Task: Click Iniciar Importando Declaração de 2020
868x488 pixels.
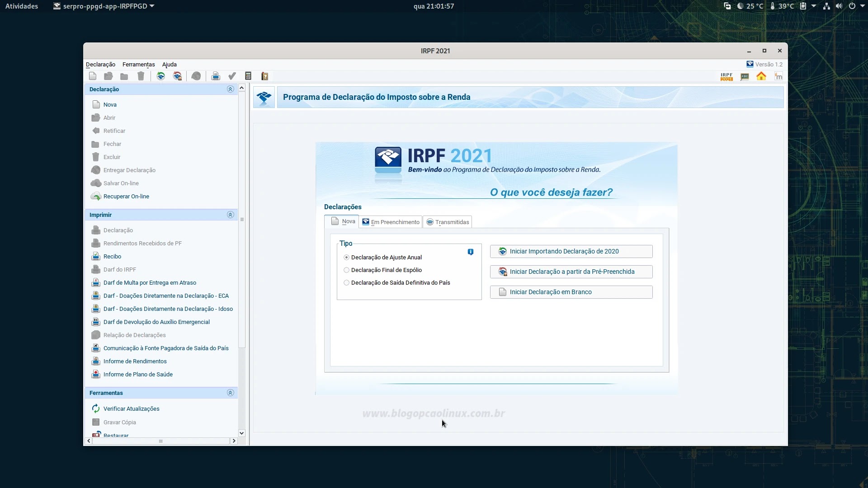Action: [x=571, y=251]
